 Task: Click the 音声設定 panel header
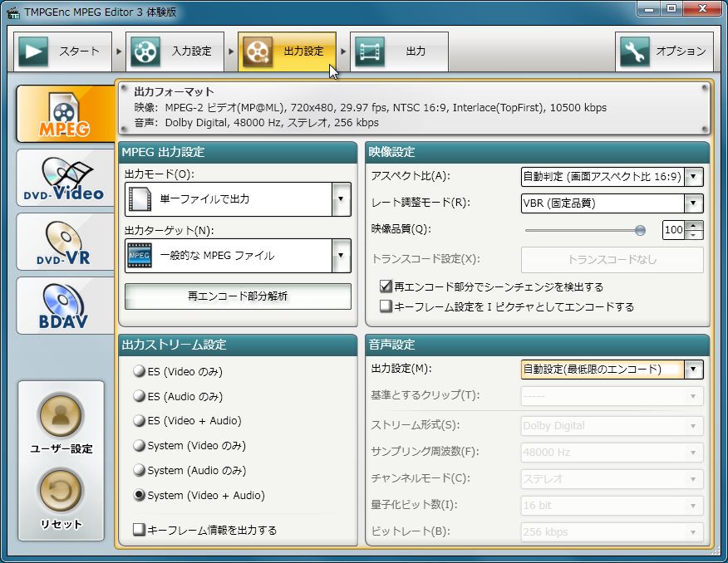coord(538,345)
